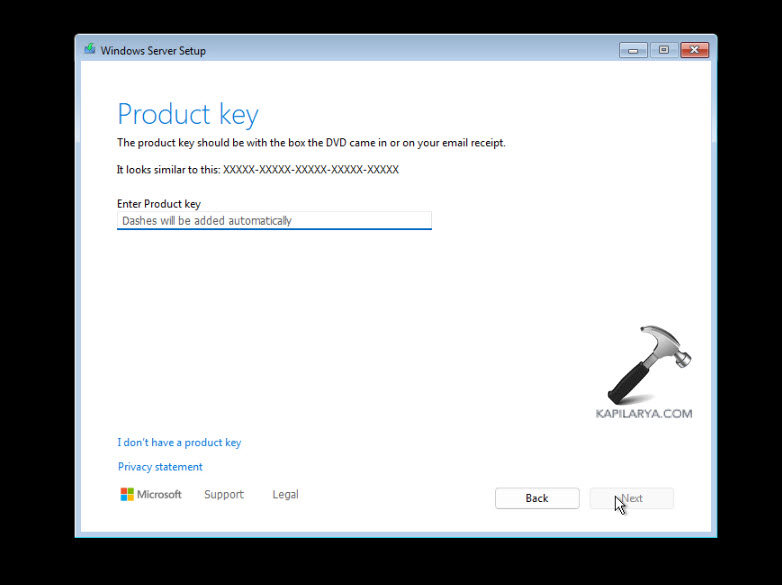The width and height of the screenshot is (782, 585).
Task: Minimize the Windows Server Setup window
Action: point(633,50)
